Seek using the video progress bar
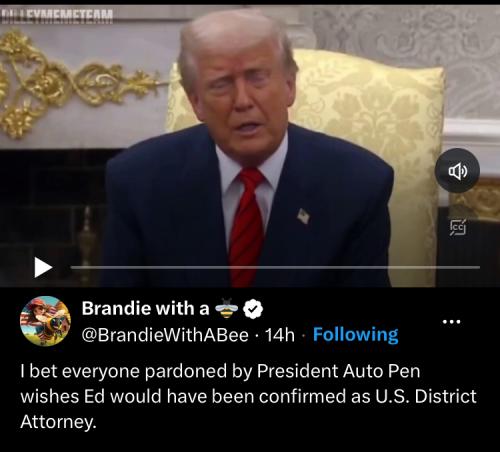 [275, 267]
